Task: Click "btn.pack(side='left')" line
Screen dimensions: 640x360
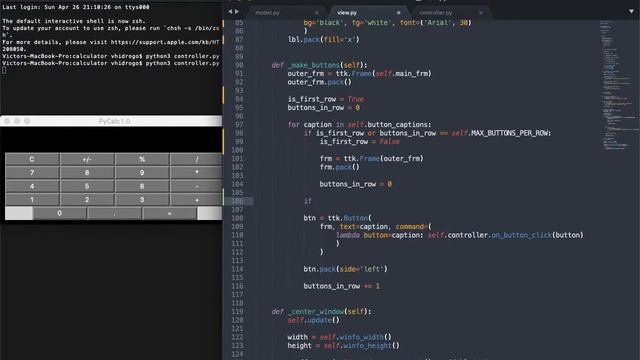Action: point(345,269)
